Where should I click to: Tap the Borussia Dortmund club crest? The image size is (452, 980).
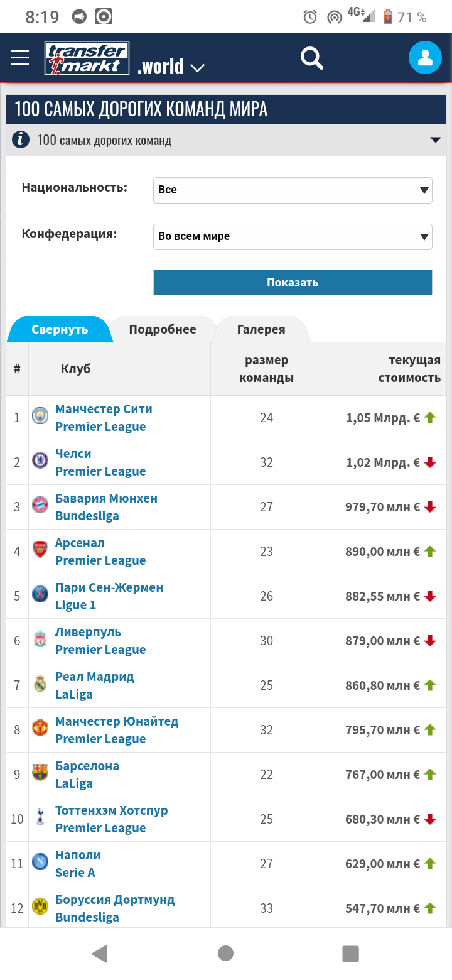click(x=40, y=906)
